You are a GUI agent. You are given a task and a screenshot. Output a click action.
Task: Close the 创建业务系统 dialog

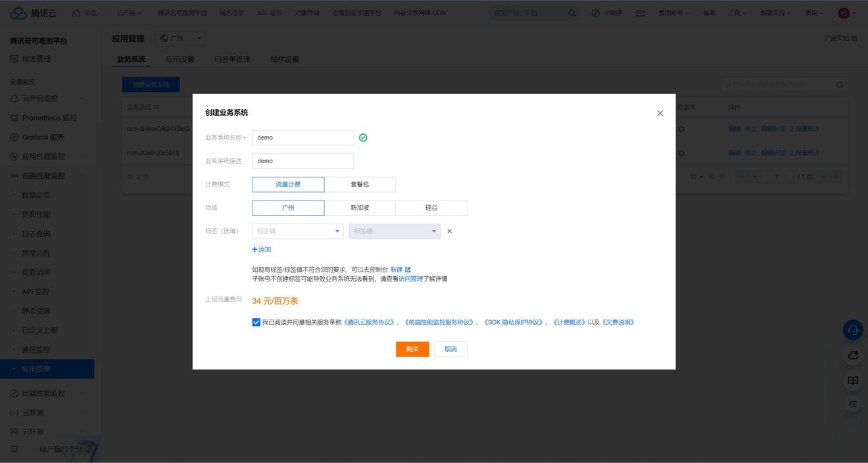pyautogui.click(x=660, y=113)
